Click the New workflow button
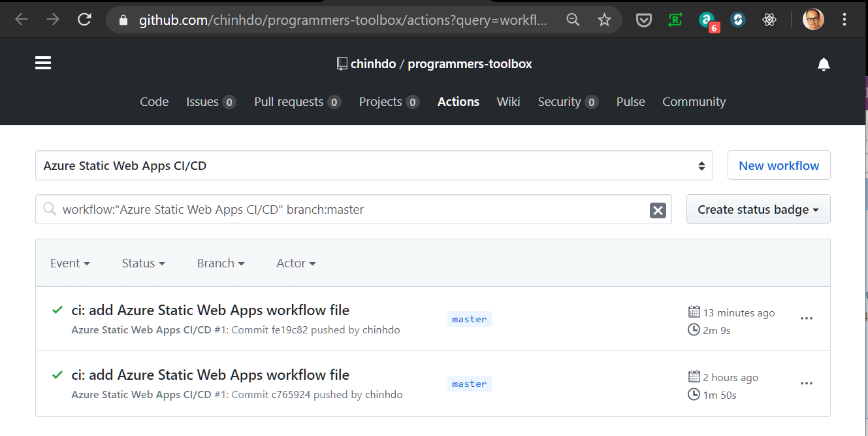This screenshot has width=868, height=436. coord(779,165)
